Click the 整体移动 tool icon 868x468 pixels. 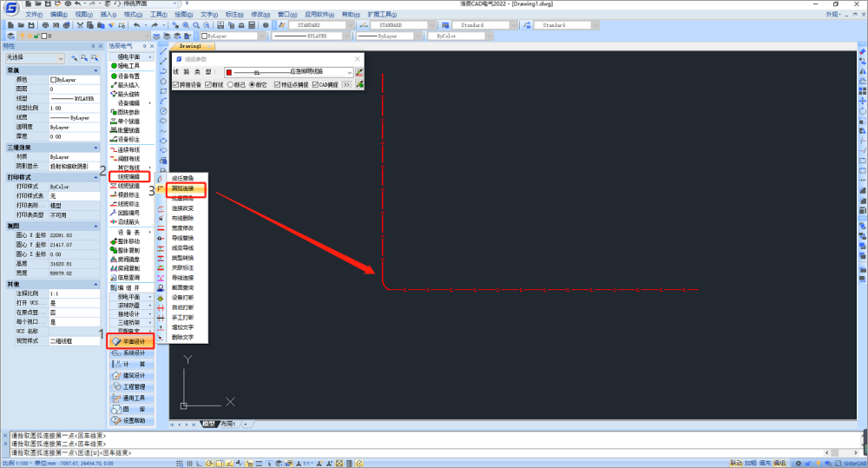(x=114, y=241)
